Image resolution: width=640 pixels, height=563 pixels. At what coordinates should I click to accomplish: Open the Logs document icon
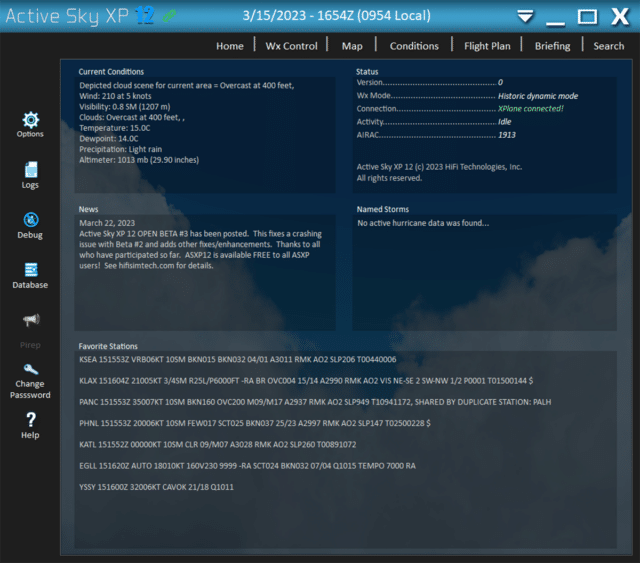point(30,170)
